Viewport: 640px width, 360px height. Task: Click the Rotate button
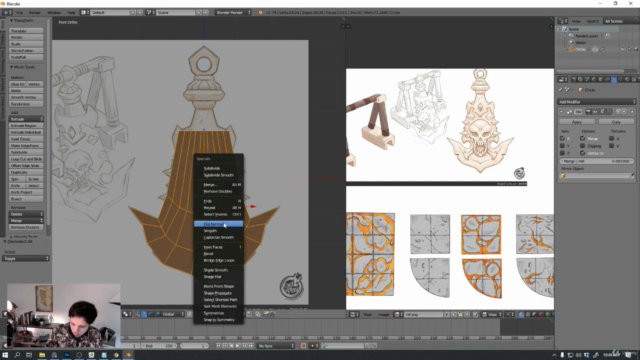[x=26, y=37]
